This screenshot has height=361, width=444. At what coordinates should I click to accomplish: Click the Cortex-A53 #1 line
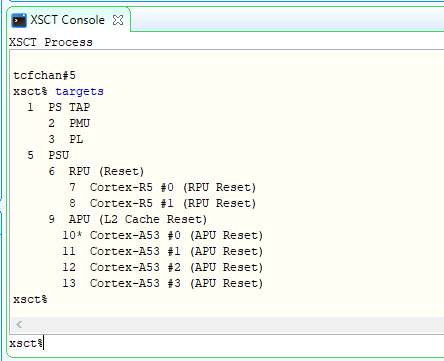[163, 251]
